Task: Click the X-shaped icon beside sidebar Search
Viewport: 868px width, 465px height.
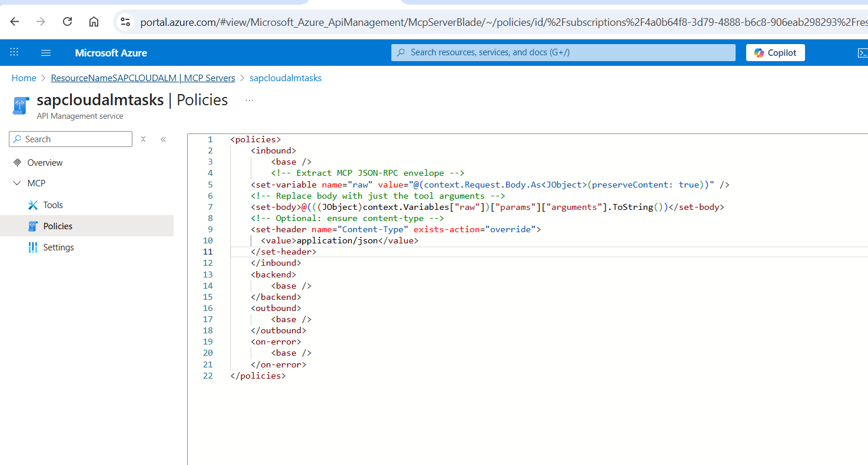Action: pyautogui.click(x=144, y=139)
